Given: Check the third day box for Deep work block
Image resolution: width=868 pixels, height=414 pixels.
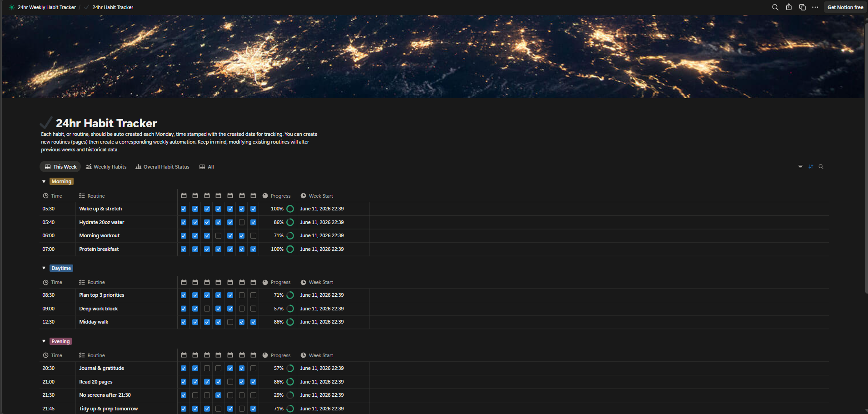Looking at the screenshot, I should (x=207, y=309).
